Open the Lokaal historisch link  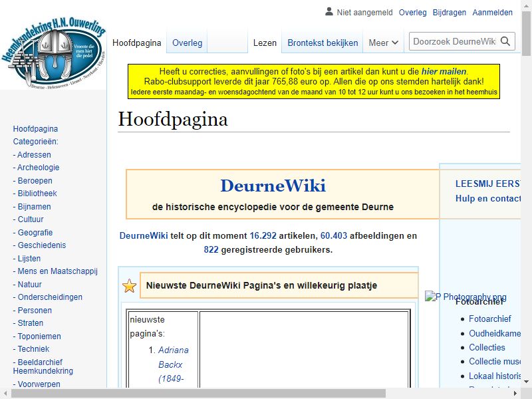[x=495, y=376]
